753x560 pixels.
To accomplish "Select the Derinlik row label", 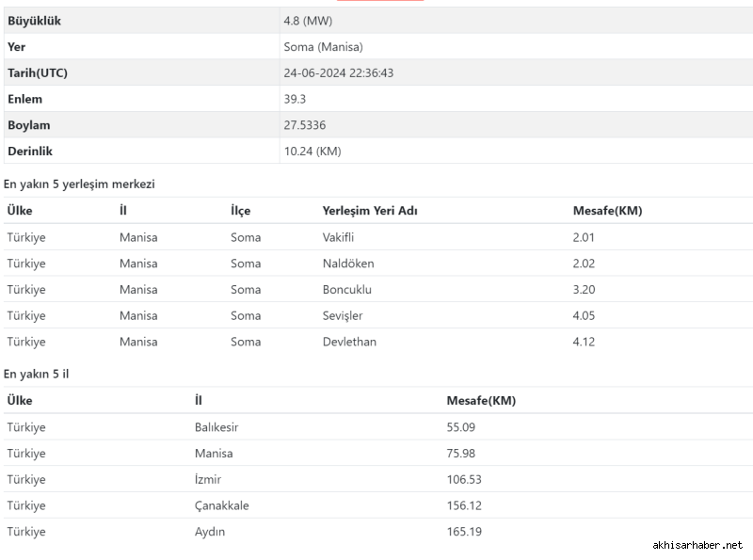I will pyautogui.click(x=29, y=151).
